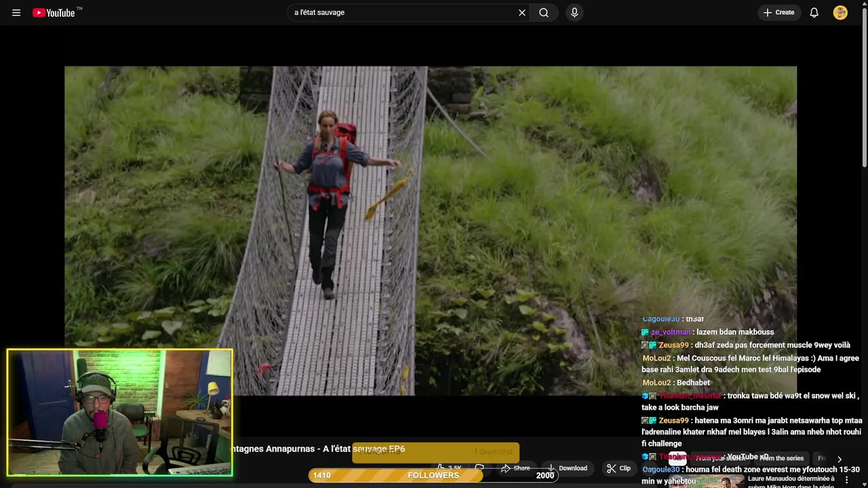Open the notifications bell
Screen dimensions: 868x488
[x=814, y=12]
